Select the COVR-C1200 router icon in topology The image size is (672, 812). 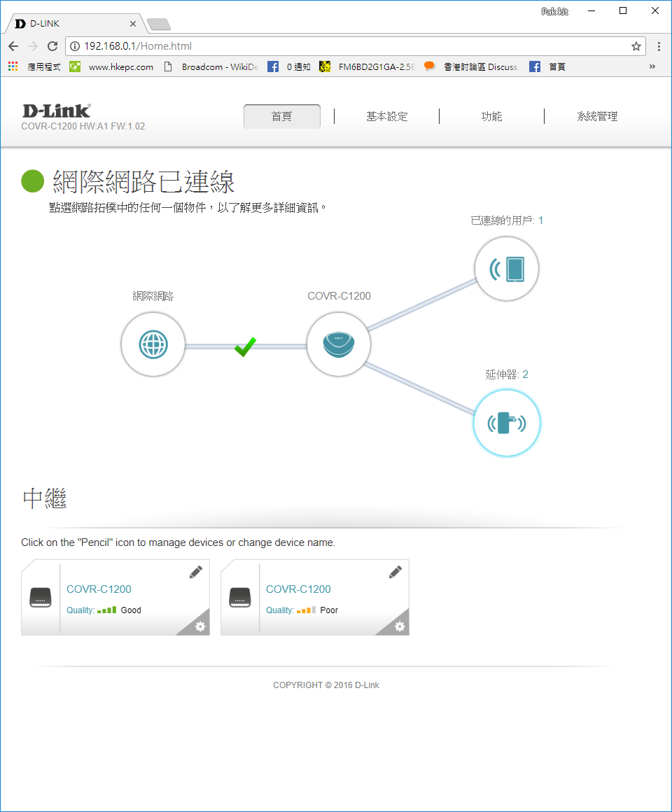click(339, 344)
